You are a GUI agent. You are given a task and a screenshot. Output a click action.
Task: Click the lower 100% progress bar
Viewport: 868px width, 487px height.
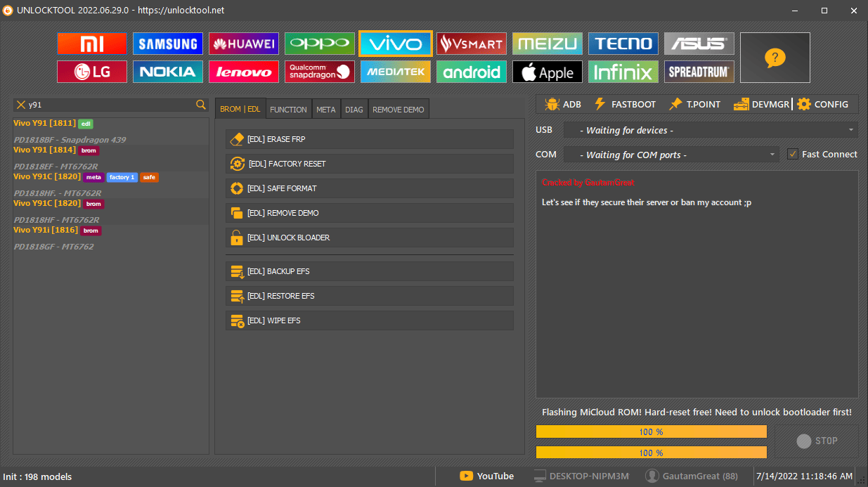tap(651, 453)
